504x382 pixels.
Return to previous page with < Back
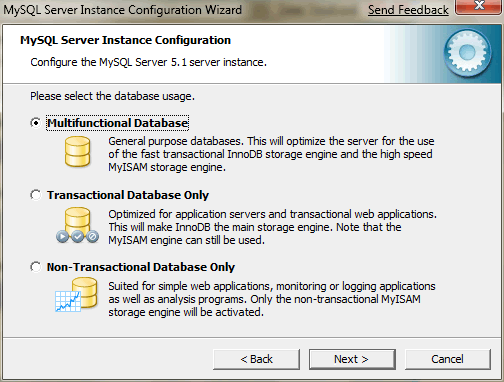tap(256, 359)
